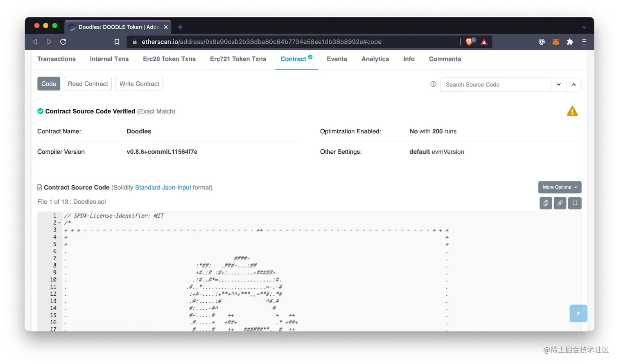This screenshot has height=364, width=619.
Task: Open the Info tab
Action: (x=409, y=59)
